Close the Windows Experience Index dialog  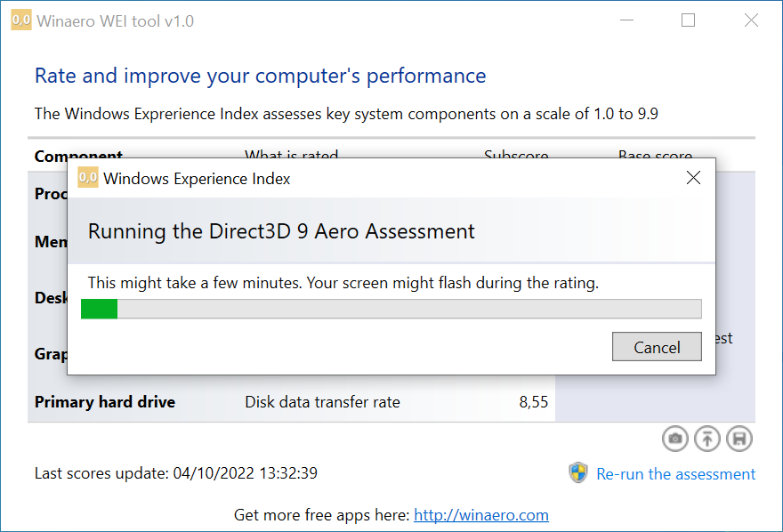coord(693,178)
